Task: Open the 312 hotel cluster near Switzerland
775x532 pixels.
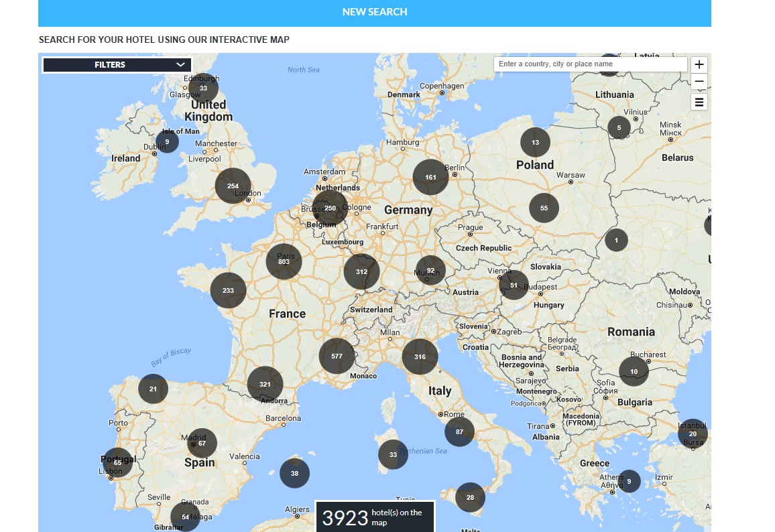Action: click(361, 271)
